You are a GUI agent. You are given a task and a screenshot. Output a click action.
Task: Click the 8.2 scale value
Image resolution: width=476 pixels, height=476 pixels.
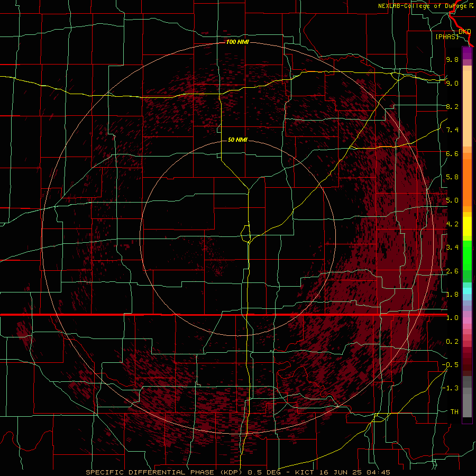click(x=452, y=106)
